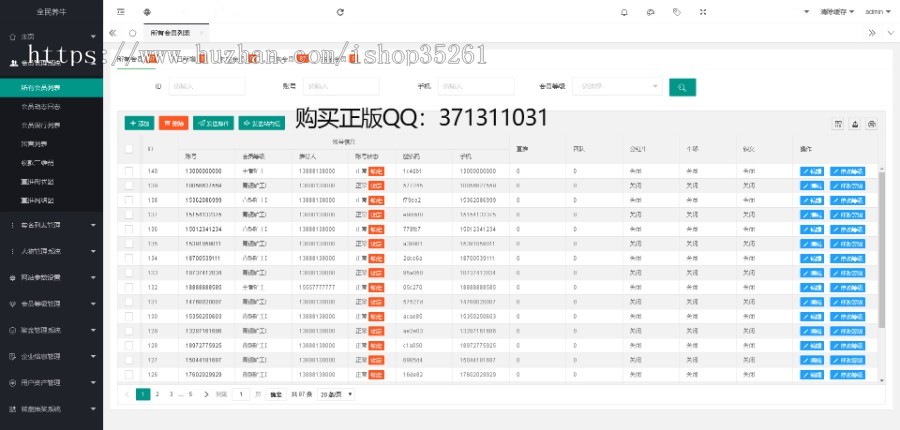Click the globe icon in top bar
Image resolution: width=900 pixels, height=430 pixels.
[x=147, y=12]
